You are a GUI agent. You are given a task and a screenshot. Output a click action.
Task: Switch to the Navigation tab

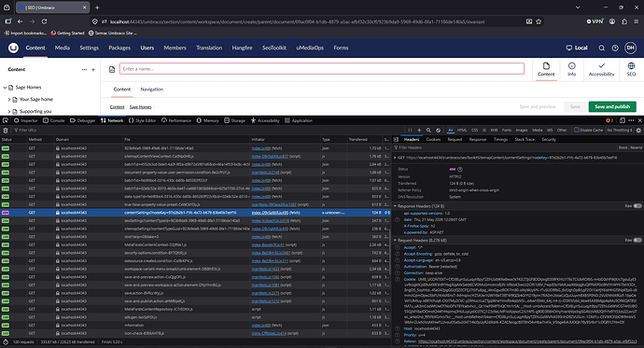[x=151, y=89]
